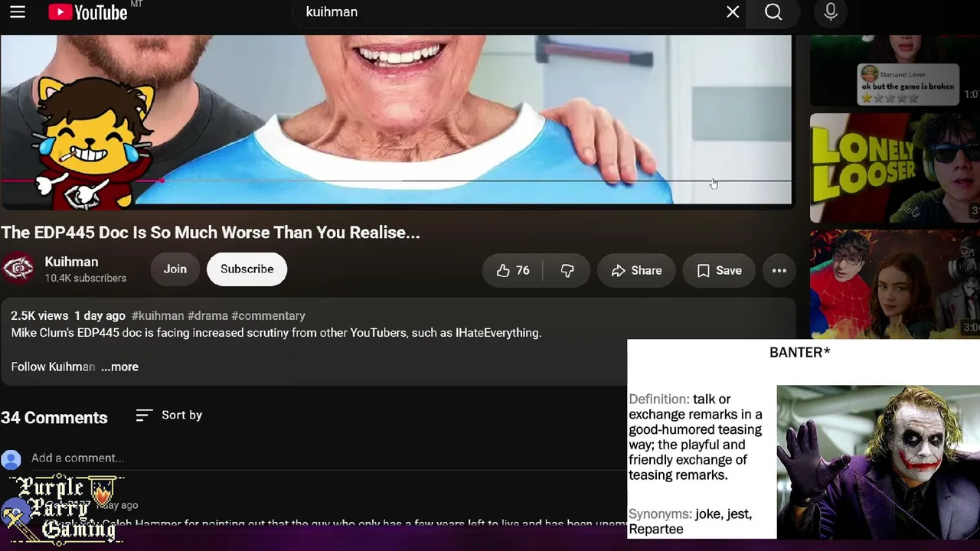Viewport: 980px width, 551px height.
Task: Click your profile avatar beside Add a comment
Action: tap(11, 459)
